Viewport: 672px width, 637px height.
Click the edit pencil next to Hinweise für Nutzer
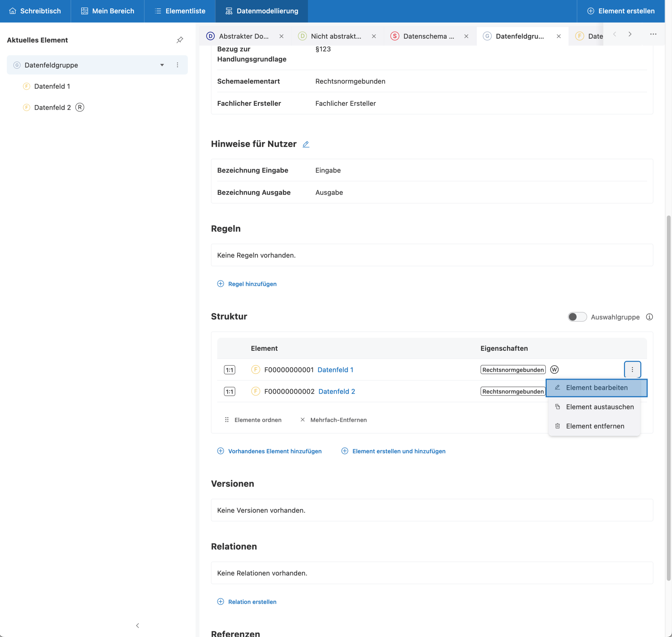click(306, 144)
